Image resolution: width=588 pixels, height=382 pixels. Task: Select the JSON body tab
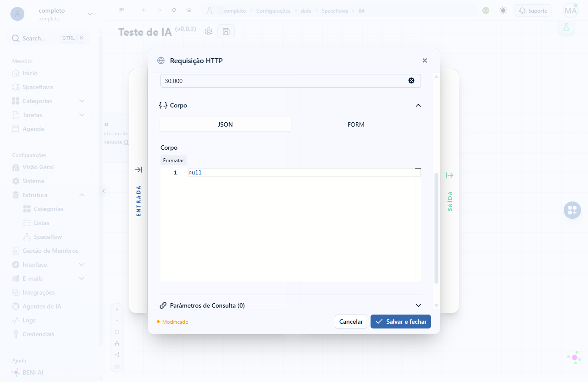(x=225, y=124)
